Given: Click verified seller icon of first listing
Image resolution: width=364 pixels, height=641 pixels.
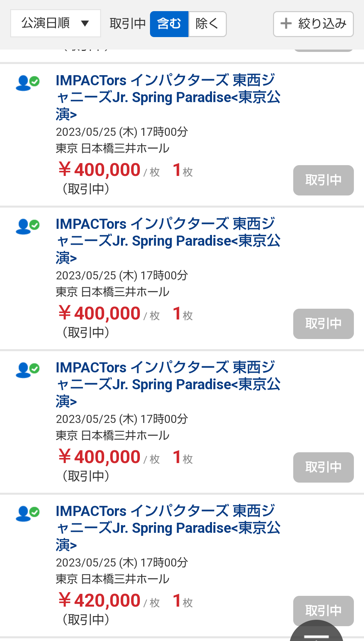Looking at the screenshot, I should (x=27, y=83).
